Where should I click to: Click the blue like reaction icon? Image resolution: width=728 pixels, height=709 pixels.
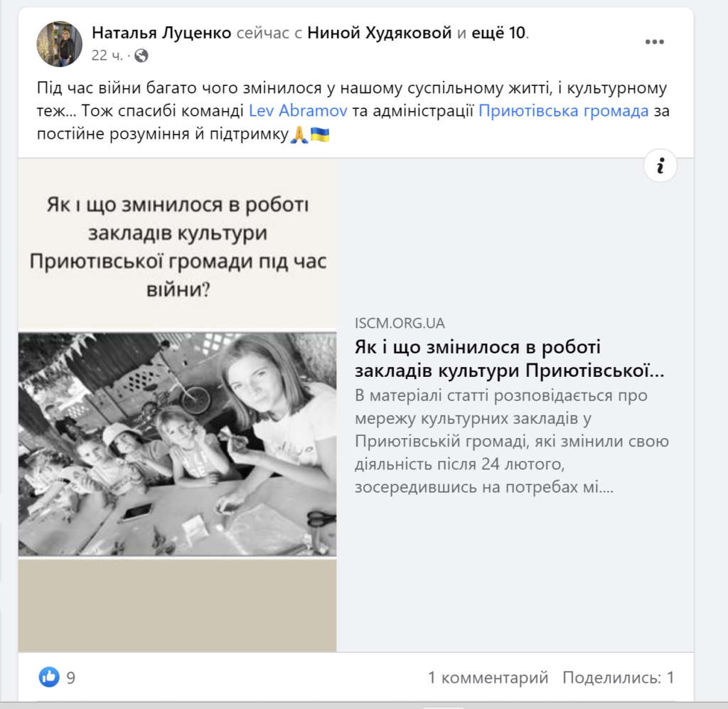tap(49, 677)
